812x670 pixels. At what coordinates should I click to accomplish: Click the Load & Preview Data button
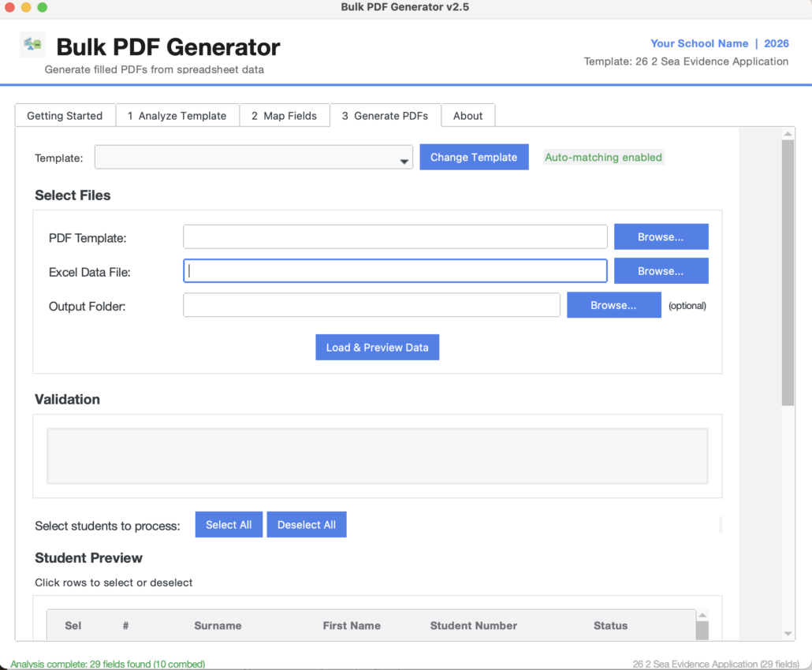click(x=377, y=348)
